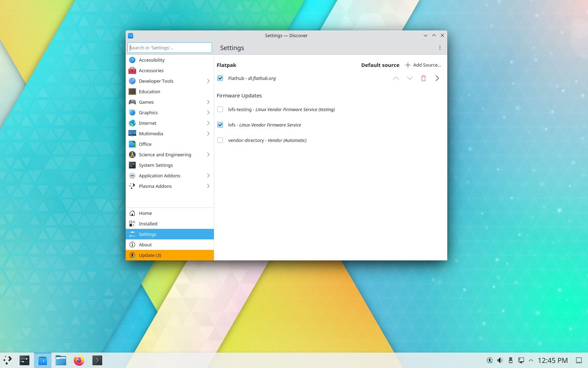The height and width of the screenshot is (368, 588).
Task: Select the Multimedia category label
Action: click(151, 134)
